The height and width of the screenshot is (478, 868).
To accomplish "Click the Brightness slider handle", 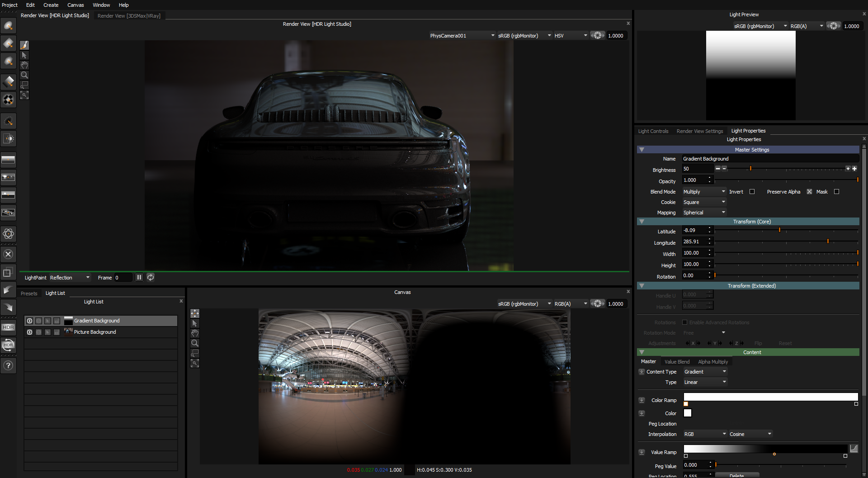I will (750, 168).
